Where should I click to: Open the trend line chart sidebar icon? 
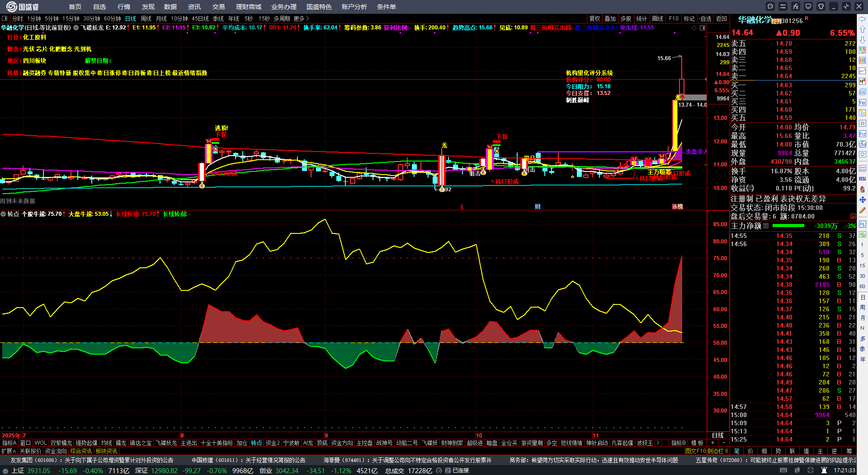863,71
